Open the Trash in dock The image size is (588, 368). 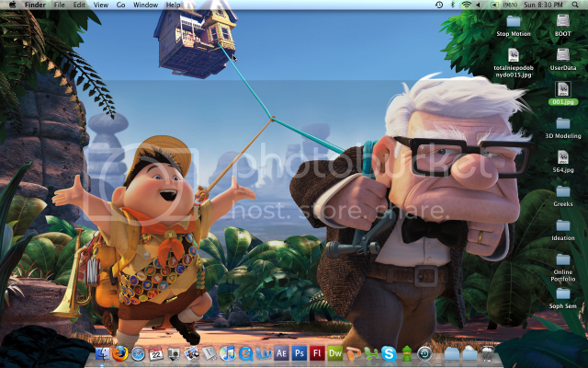(x=487, y=353)
